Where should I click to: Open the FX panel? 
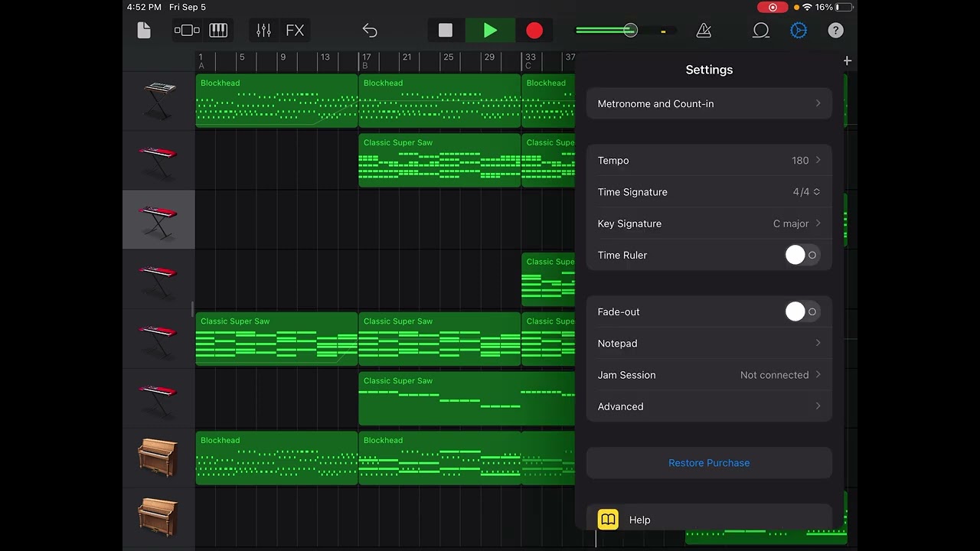point(295,31)
